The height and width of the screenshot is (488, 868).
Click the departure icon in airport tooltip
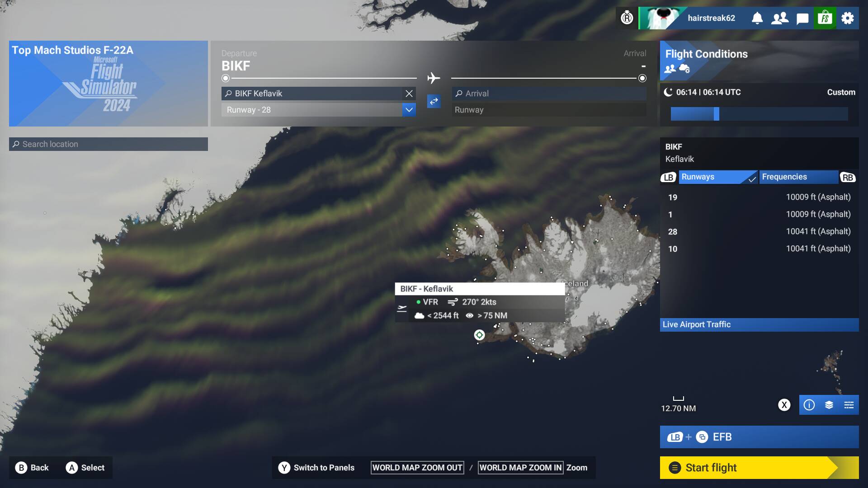(402, 309)
